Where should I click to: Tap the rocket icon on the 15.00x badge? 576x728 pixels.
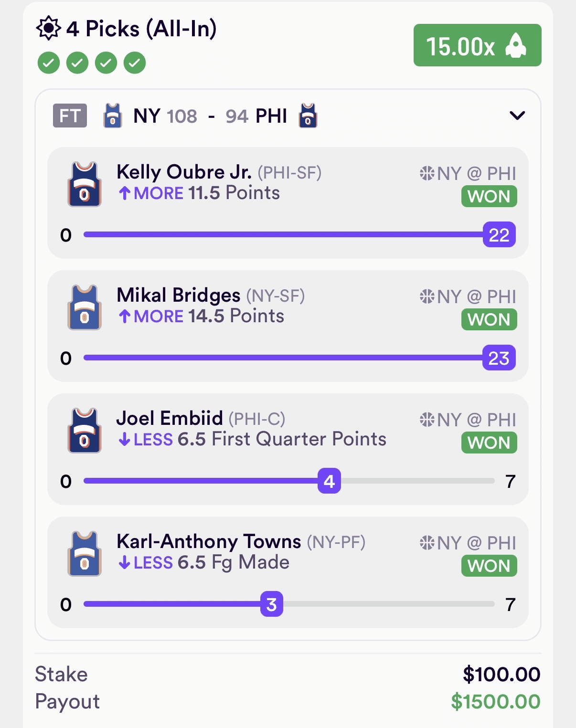[516, 45]
